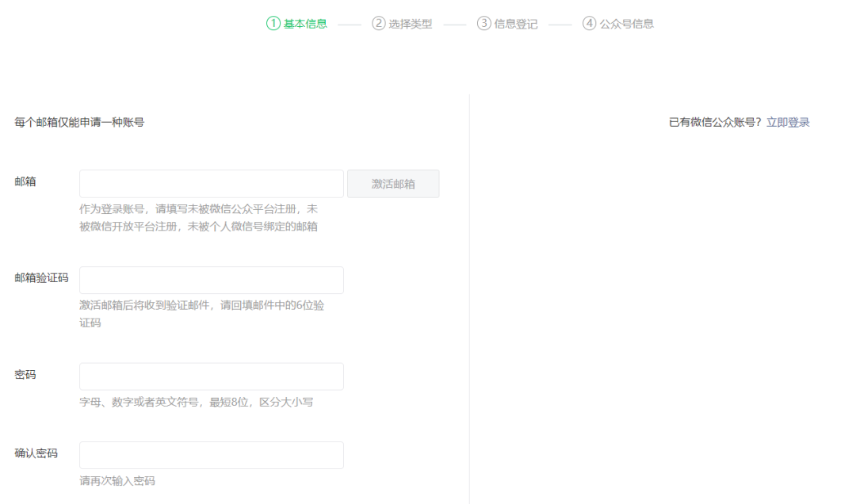This screenshot has height=504, width=856.
Task: Go to the 公众号信息 step label
Action: (x=627, y=24)
